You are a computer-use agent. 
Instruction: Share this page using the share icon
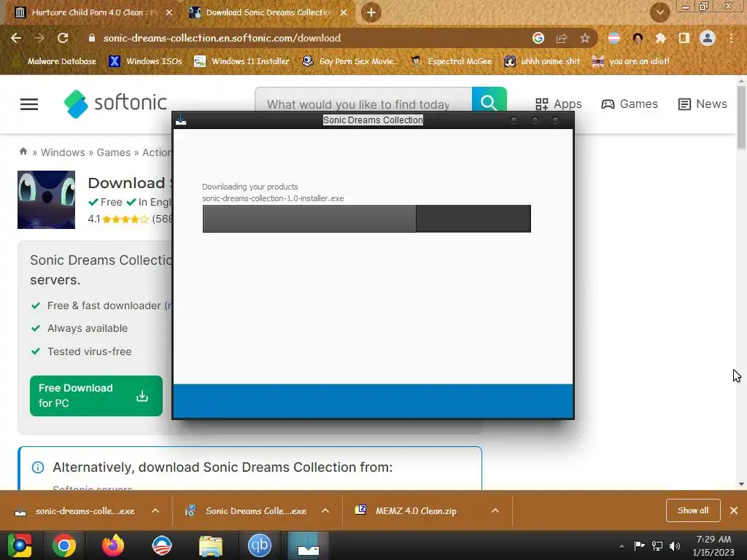coord(562,38)
